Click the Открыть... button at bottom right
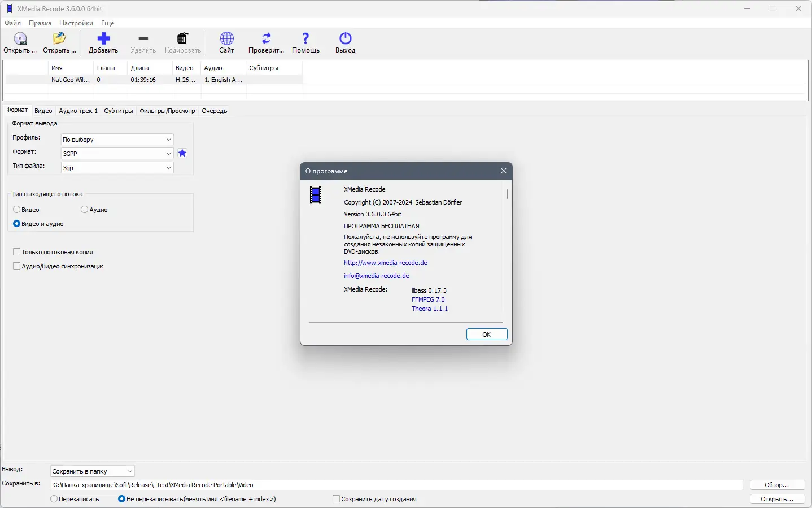812x508 pixels. tap(777, 499)
